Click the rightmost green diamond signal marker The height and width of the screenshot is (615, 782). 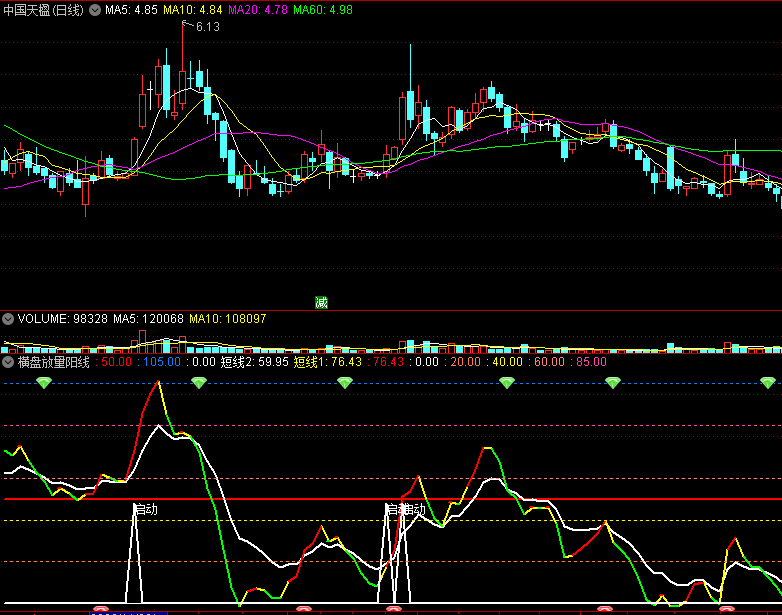pos(768,383)
